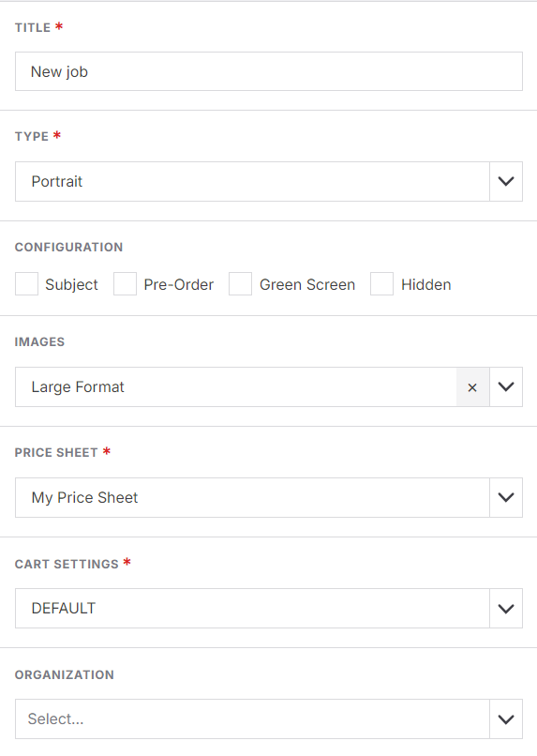537x756 pixels.
Task: Open the Type dropdown chevron
Action: [x=506, y=182]
